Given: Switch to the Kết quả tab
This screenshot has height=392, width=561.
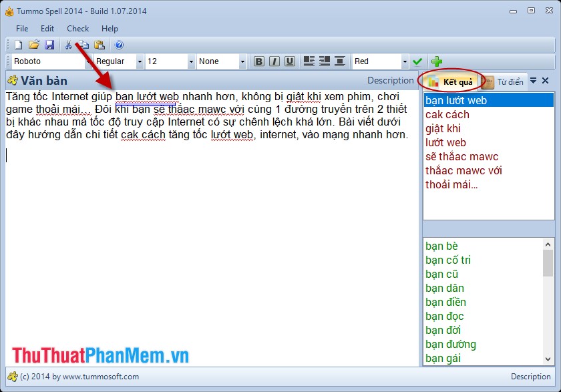Looking at the screenshot, I should (451, 81).
